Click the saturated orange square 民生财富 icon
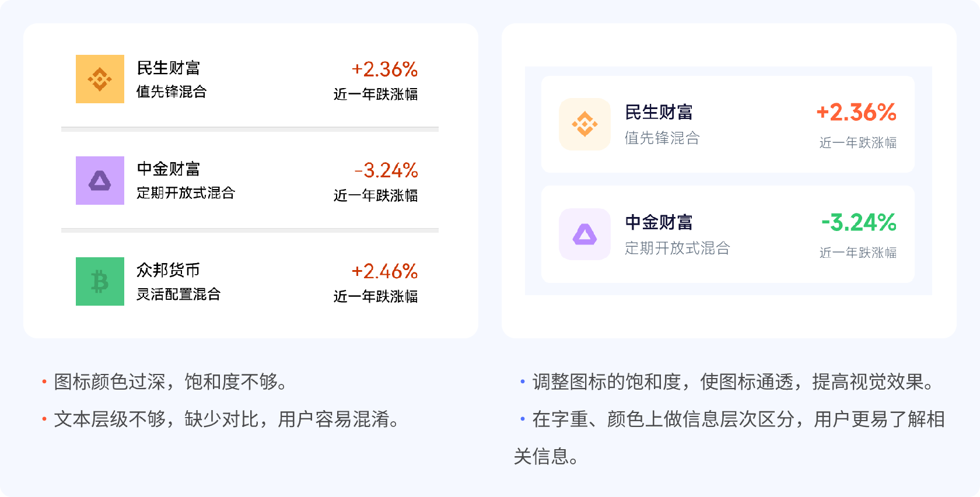The image size is (980, 497). click(x=100, y=79)
